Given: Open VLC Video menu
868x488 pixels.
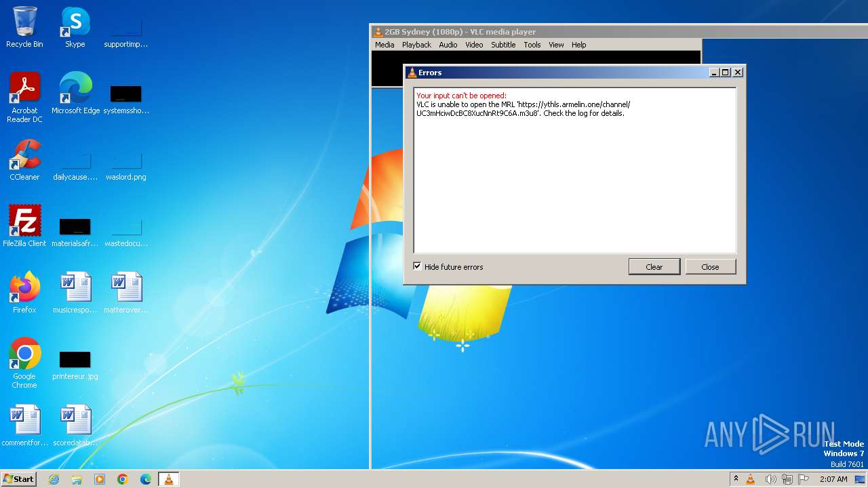Looking at the screenshot, I should [474, 45].
